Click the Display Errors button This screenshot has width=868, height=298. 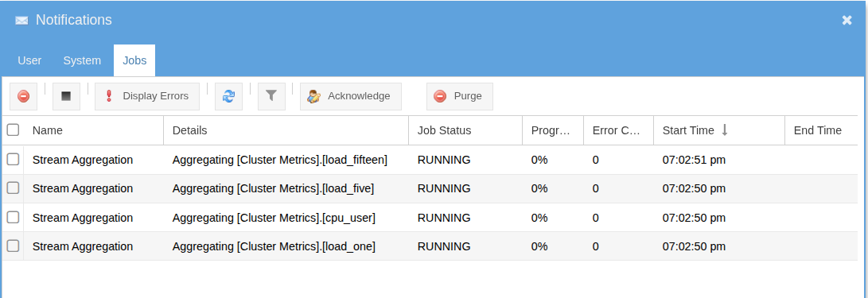147,96
